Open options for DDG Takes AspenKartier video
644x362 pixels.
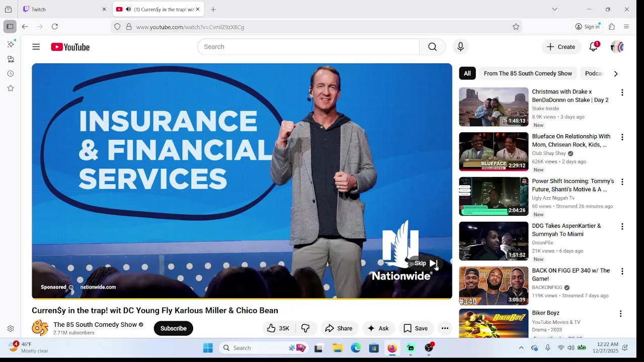[622, 227]
